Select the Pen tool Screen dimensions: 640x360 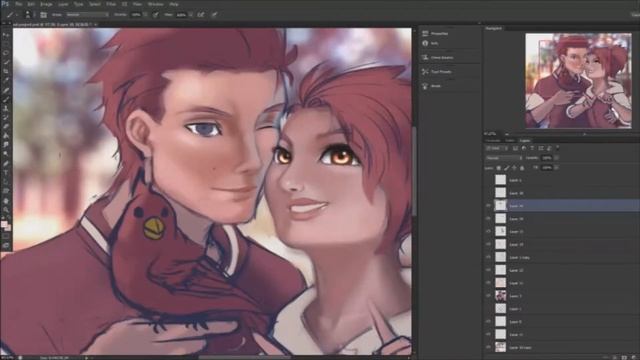point(6,163)
